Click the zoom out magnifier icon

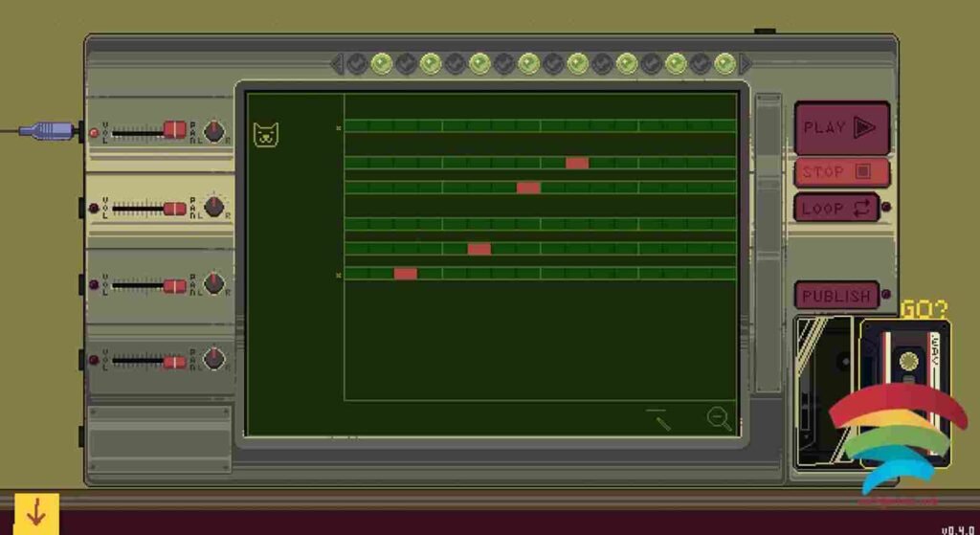point(719,419)
